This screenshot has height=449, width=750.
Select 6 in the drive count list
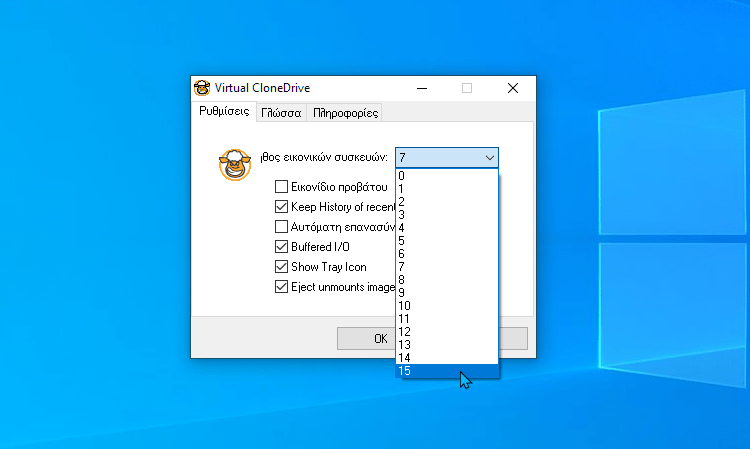pos(447,253)
